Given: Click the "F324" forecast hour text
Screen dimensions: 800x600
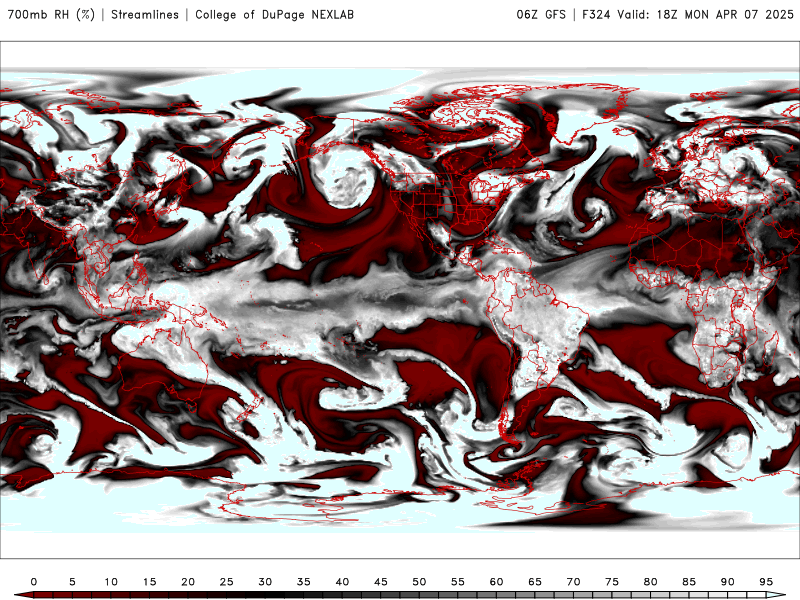Looking at the screenshot, I should pos(596,14).
